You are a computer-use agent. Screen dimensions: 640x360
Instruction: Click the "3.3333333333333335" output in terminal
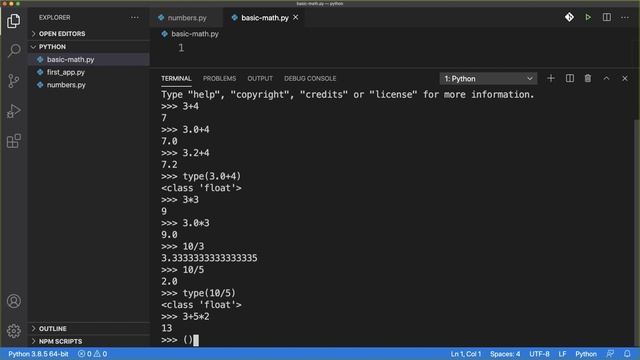[209, 258]
